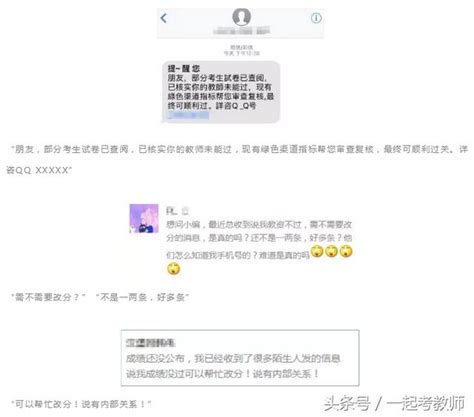Tap the gray contact avatar icon
Screen dimensions: 474x417
point(241,17)
